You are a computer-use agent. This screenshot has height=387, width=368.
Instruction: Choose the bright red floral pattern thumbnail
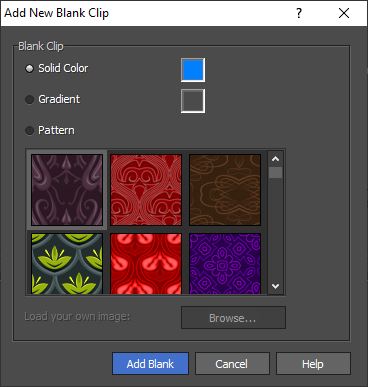coord(146,264)
